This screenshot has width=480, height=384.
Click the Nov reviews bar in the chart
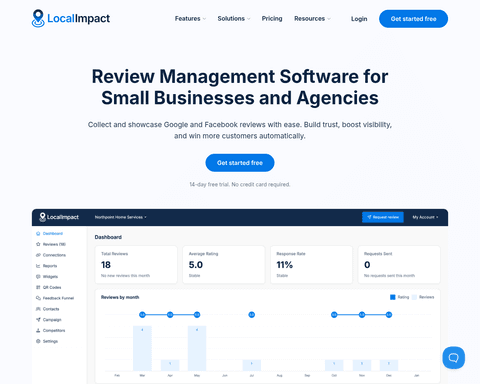(x=362, y=365)
